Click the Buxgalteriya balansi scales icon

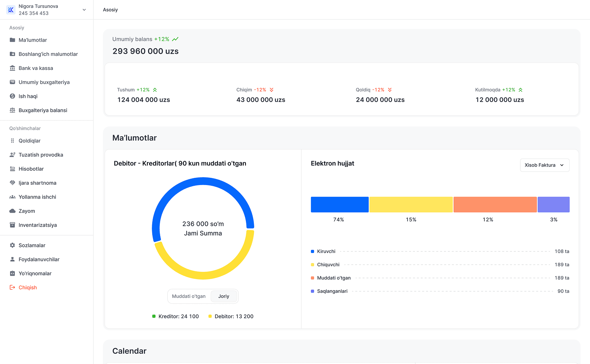(x=12, y=110)
